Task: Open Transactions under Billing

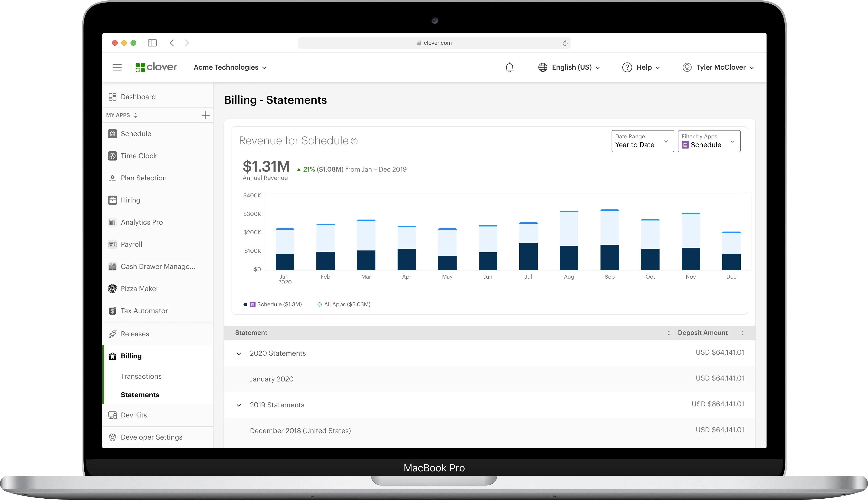Action: (x=141, y=376)
